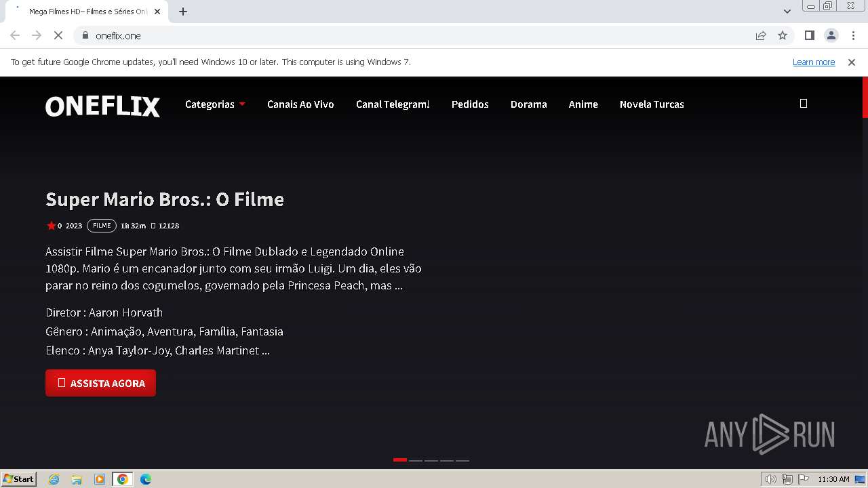This screenshot has height=488, width=868.
Task: Click Learn more link in update bar
Action: point(814,62)
